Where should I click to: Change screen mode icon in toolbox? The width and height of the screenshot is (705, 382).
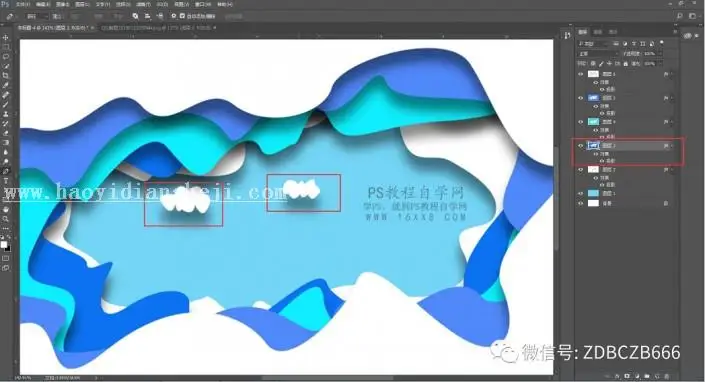[x=6, y=268]
